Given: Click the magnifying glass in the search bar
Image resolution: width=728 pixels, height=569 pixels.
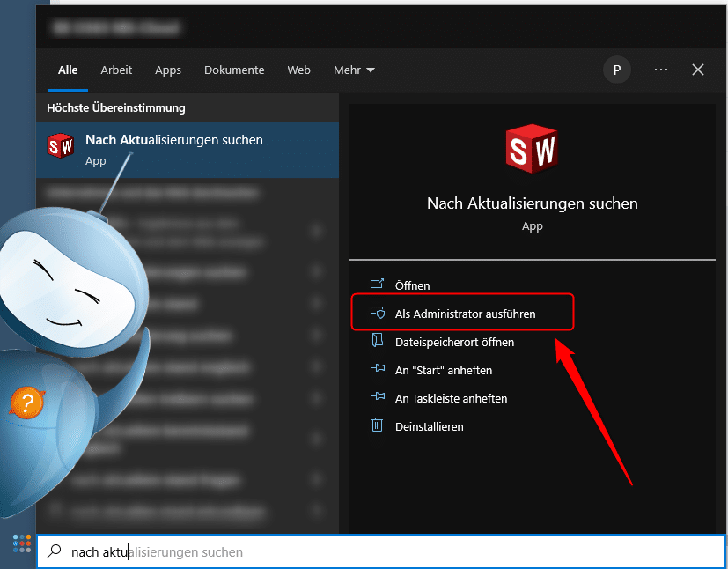Looking at the screenshot, I should click(x=55, y=551).
